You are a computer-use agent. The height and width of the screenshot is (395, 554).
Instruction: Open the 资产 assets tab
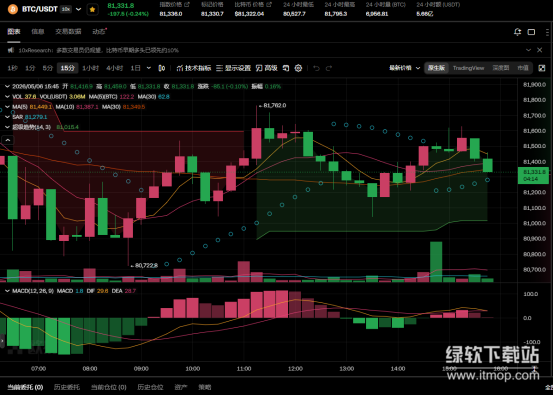tap(181, 387)
